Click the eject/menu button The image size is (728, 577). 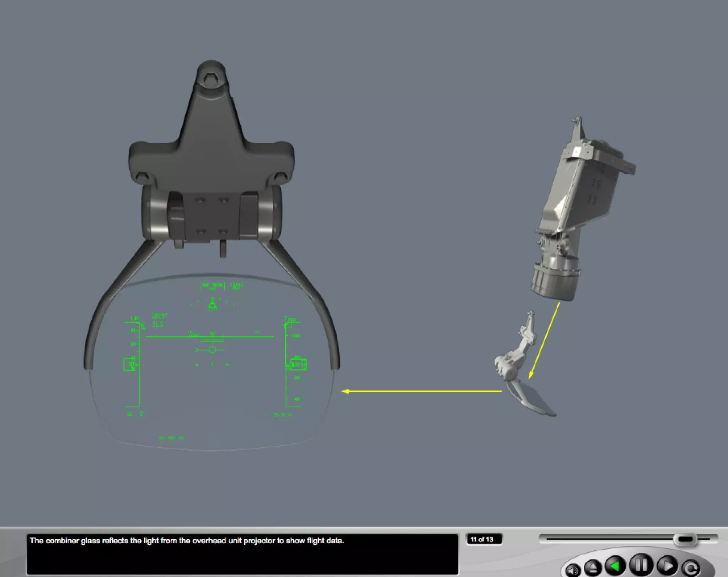593,568
